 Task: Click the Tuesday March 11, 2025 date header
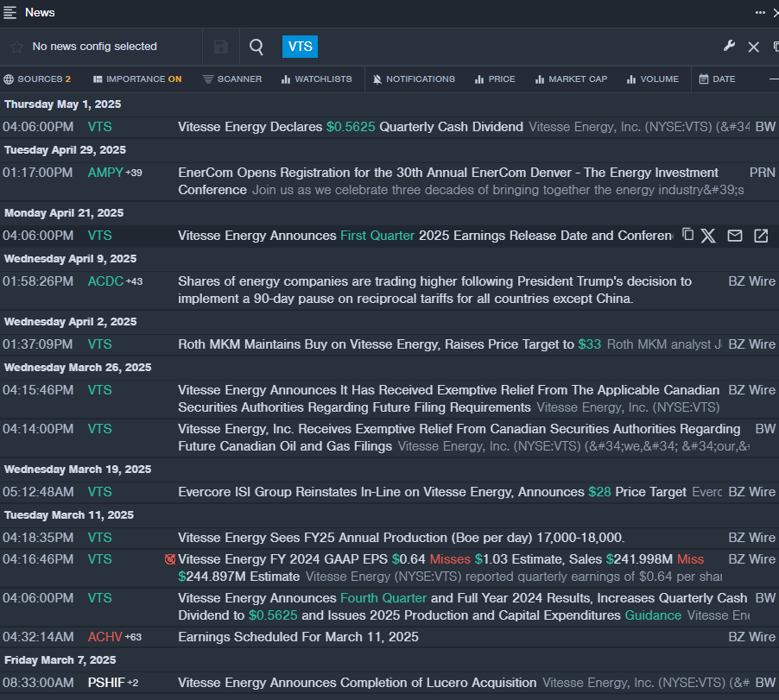tap(69, 514)
